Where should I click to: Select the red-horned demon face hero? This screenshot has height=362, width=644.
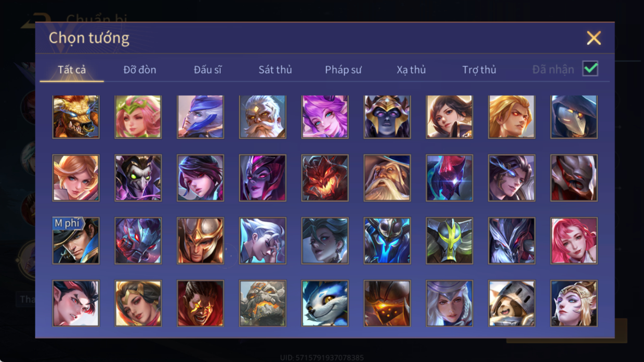(325, 178)
